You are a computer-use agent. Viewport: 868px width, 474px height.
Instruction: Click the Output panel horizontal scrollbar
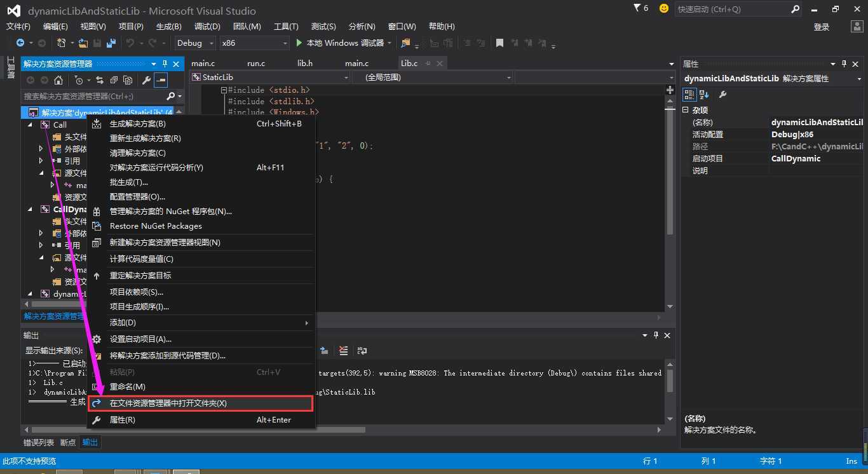click(343, 430)
